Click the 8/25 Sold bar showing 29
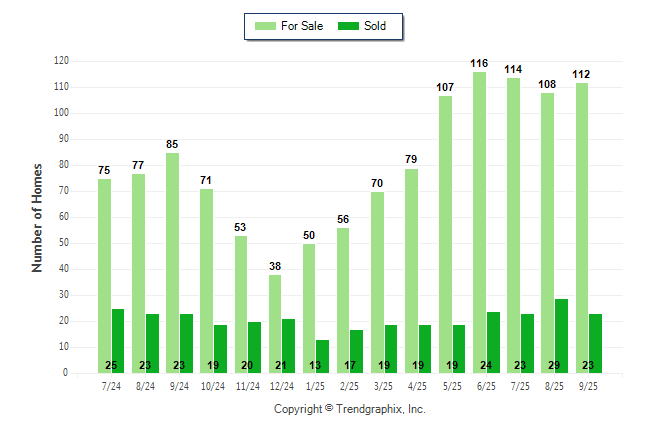The image size is (646, 434). click(x=562, y=335)
